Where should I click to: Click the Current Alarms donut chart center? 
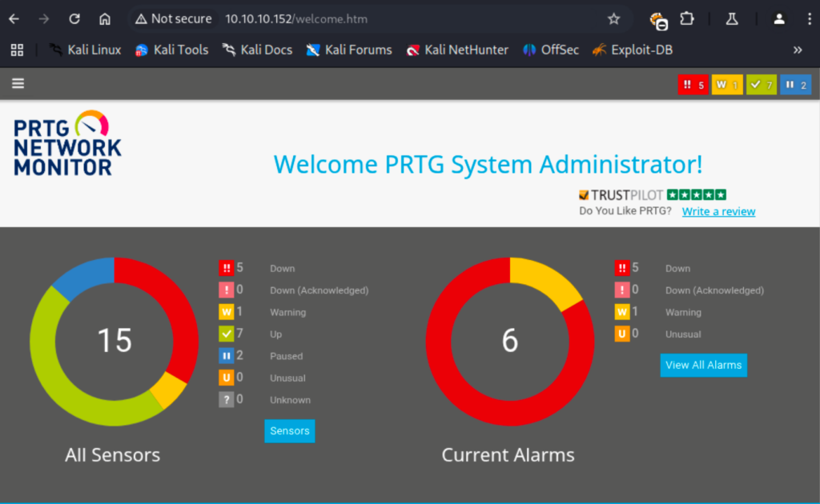[x=510, y=342]
